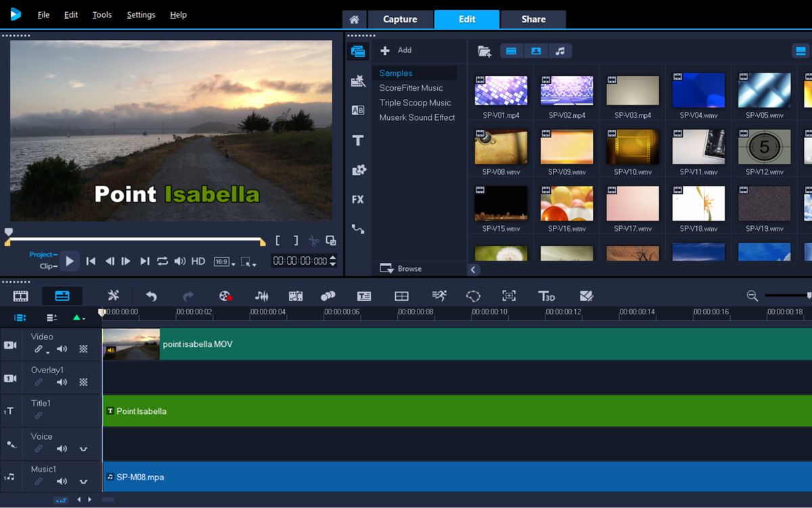Select the SP-V12.wmv countdown thumbnail
This screenshot has height=508, width=812.
tap(764, 147)
